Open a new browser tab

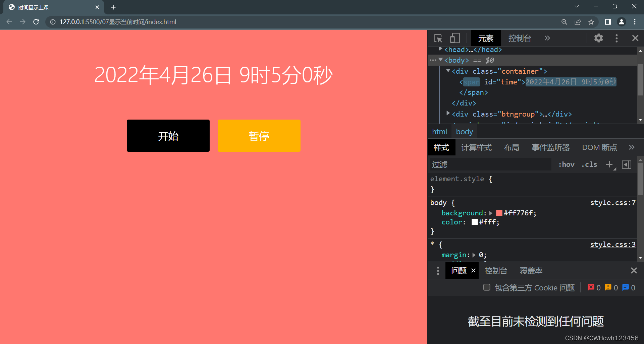pyautogui.click(x=113, y=7)
